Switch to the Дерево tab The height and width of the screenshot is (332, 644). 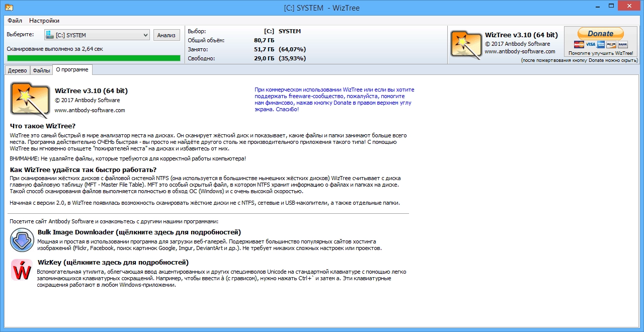[18, 70]
